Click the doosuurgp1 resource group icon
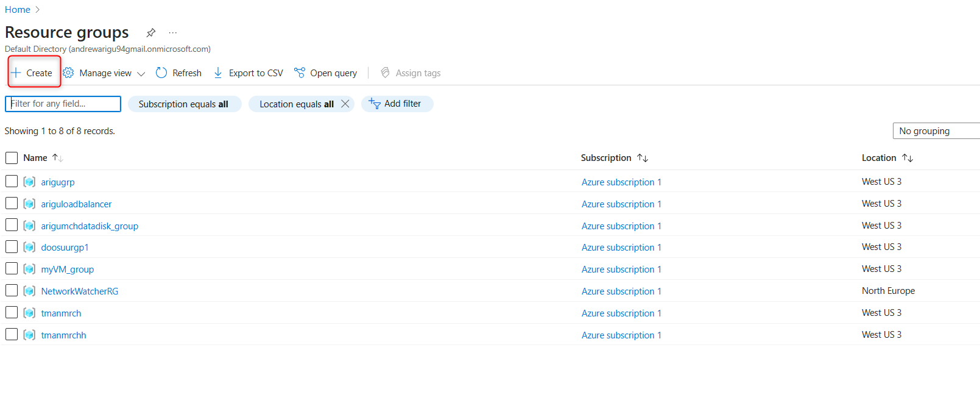This screenshot has width=980, height=400. [x=29, y=247]
